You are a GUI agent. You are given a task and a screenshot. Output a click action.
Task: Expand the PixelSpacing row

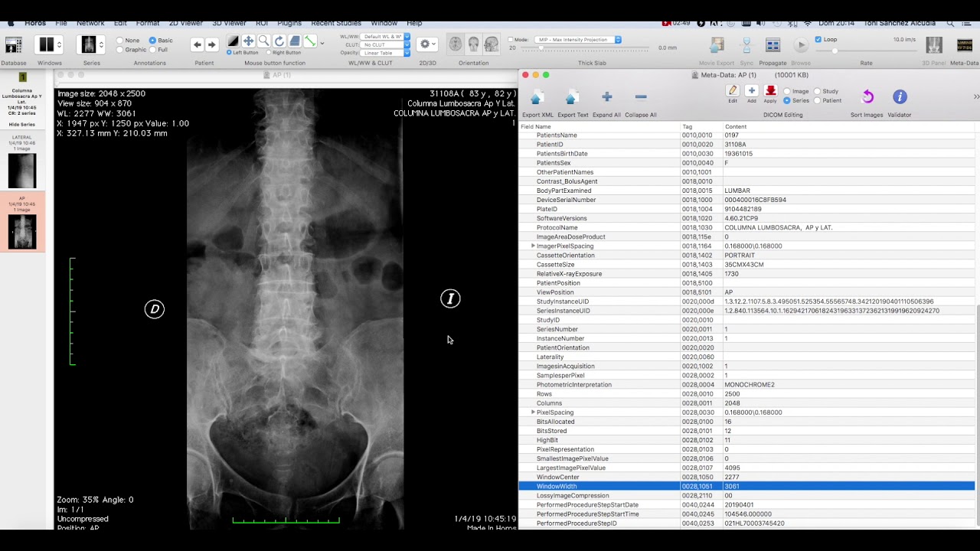tap(533, 412)
